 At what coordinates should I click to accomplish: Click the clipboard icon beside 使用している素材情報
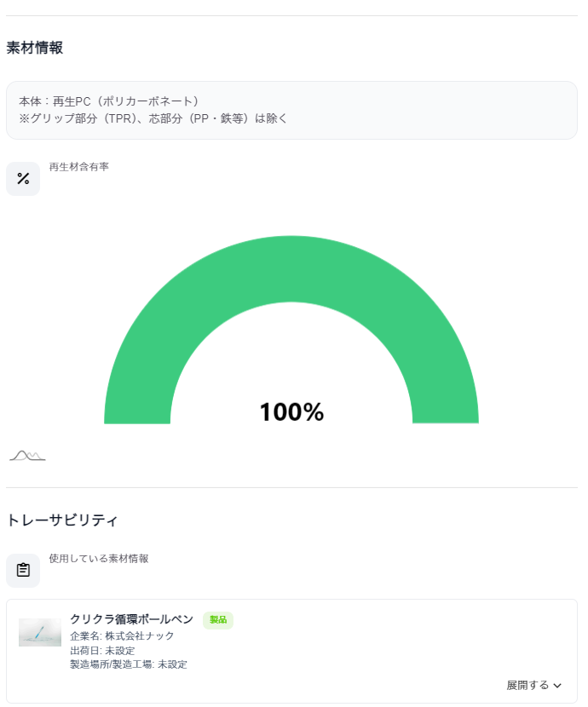coord(22,570)
